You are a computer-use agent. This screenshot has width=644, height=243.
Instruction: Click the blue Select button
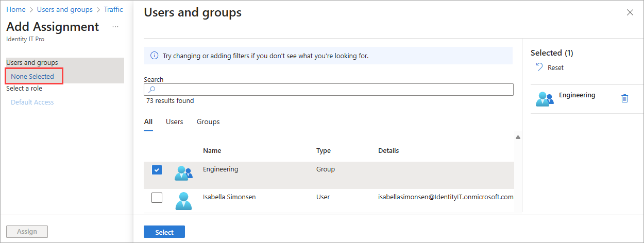(x=164, y=232)
